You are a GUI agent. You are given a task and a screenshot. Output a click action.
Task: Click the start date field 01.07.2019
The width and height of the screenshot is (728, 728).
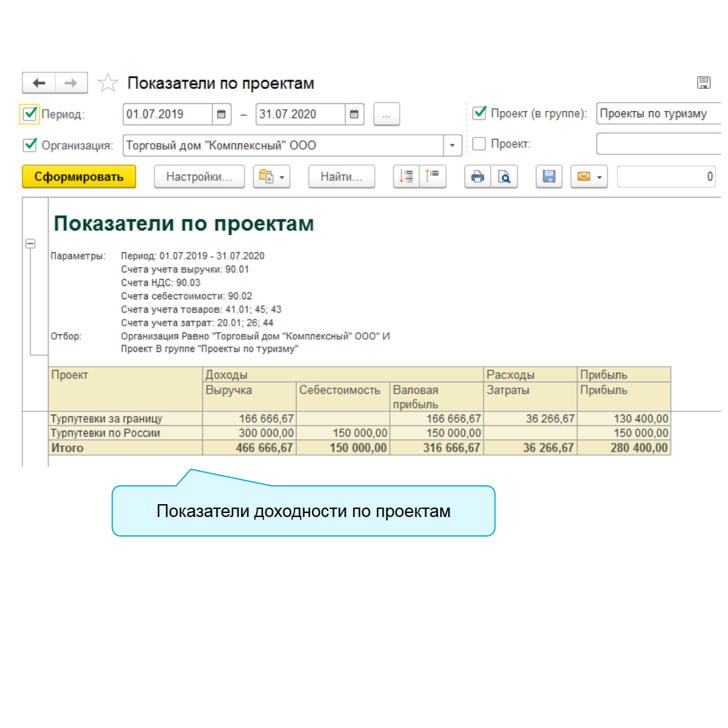(x=168, y=114)
